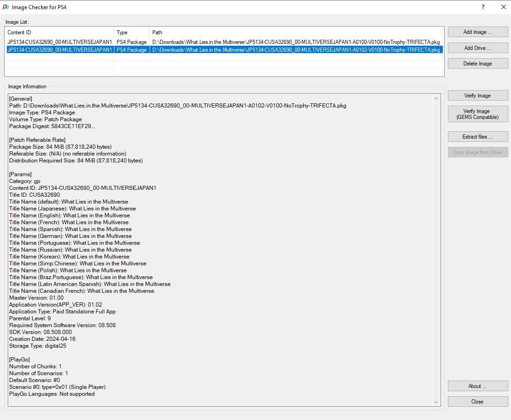The height and width of the screenshot is (420, 511).
Task: Click the Master Version: 01.00 line
Action: tap(36, 298)
